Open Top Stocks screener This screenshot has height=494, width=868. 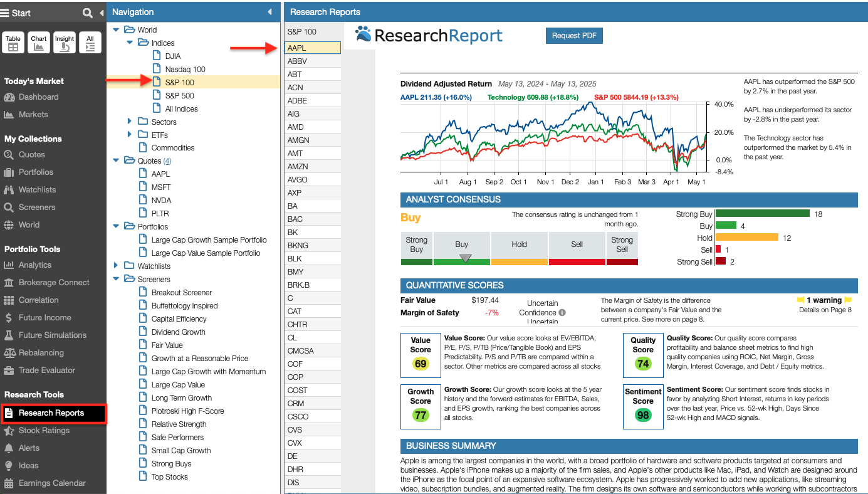[x=169, y=477]
